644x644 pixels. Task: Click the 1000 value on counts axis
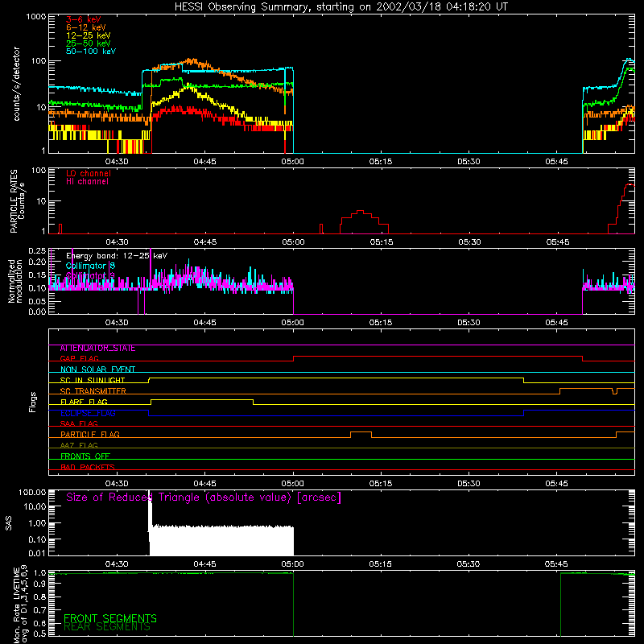pyautogui.click(x=36, y=17)
